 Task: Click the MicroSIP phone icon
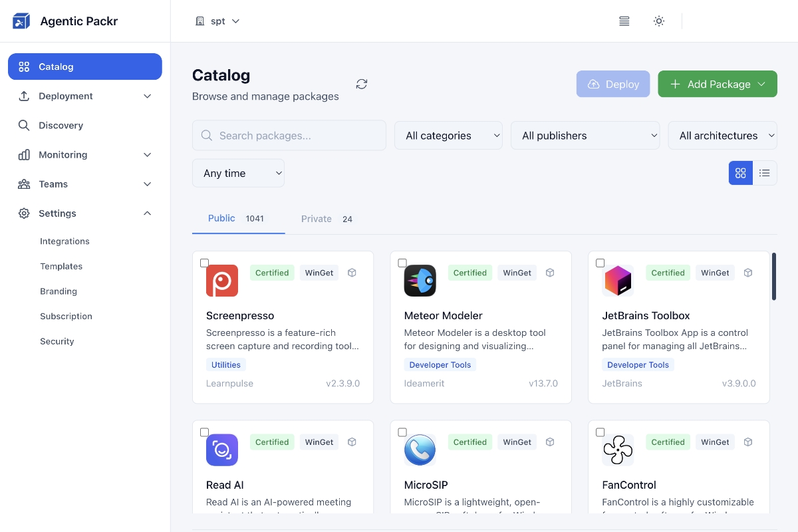click(420, 450)
